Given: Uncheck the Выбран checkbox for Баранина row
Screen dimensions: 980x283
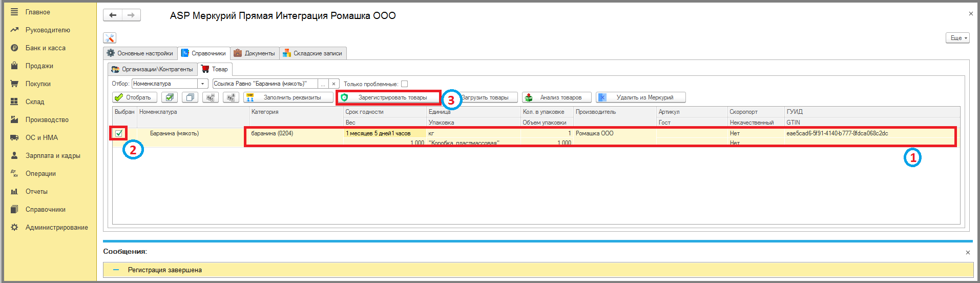Looking at the screenshot, I should 119,133.
